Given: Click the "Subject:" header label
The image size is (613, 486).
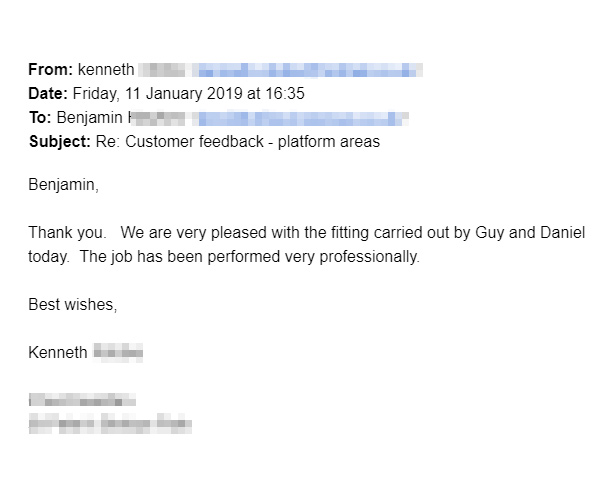Looking at the screenshot, I should point(60,142).
